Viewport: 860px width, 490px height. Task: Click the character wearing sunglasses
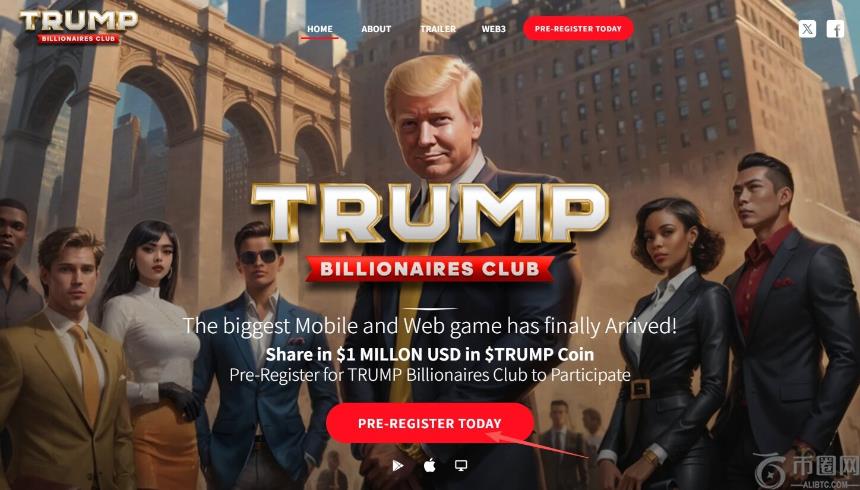coord(262,351)
